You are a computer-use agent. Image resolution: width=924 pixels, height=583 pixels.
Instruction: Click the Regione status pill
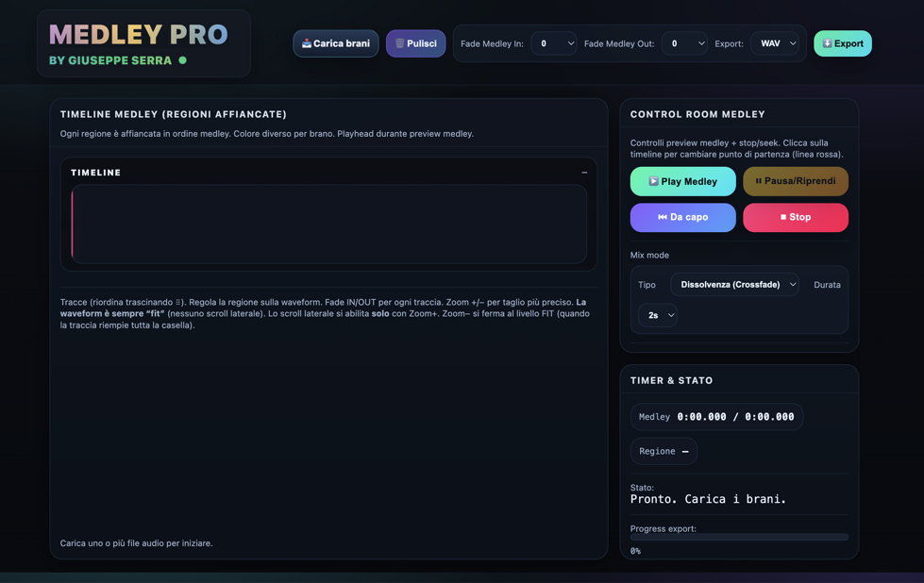pos(664,451)
